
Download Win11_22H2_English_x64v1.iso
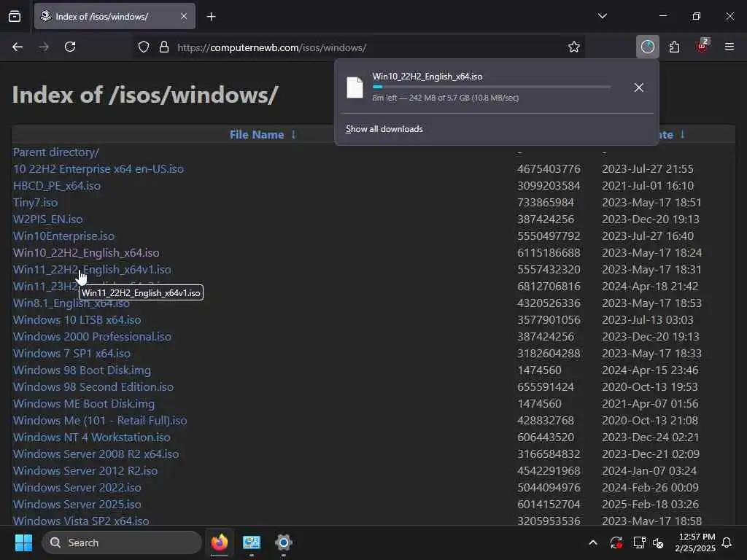point(92,270)
